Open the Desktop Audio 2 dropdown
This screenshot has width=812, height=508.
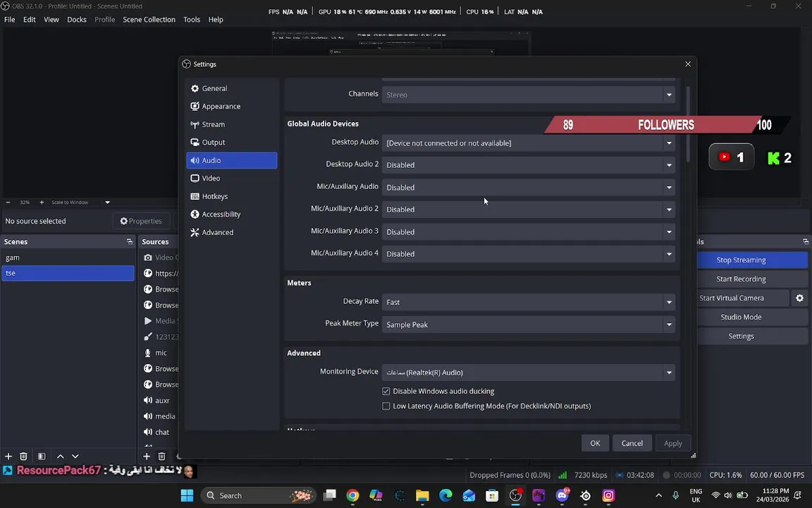coord(528,165)
